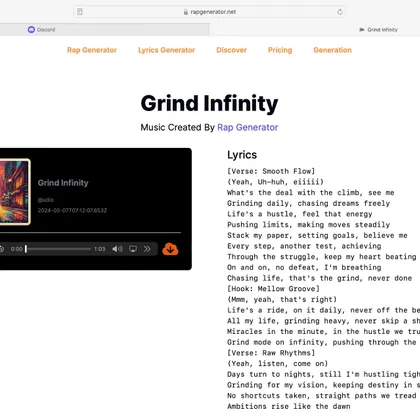
Task: Click the AirPlay screen icon in player
Action: coord(133,249)
